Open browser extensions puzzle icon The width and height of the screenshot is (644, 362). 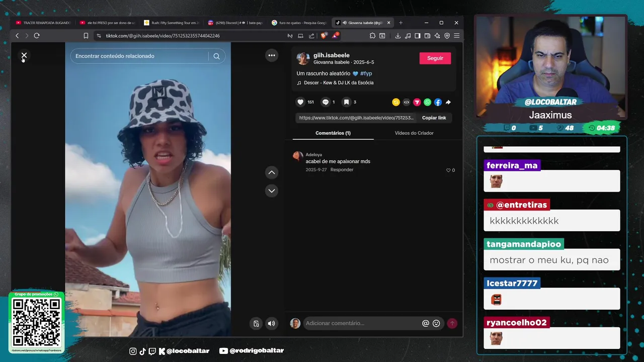372,36
